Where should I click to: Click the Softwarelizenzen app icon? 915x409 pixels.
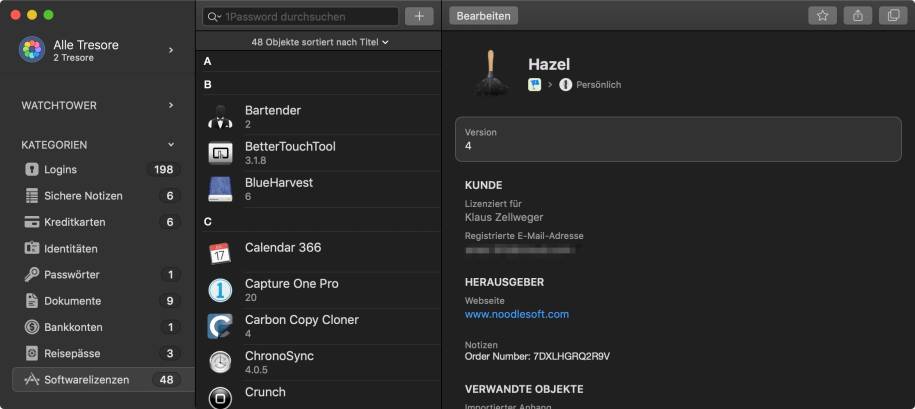point(32,380)
